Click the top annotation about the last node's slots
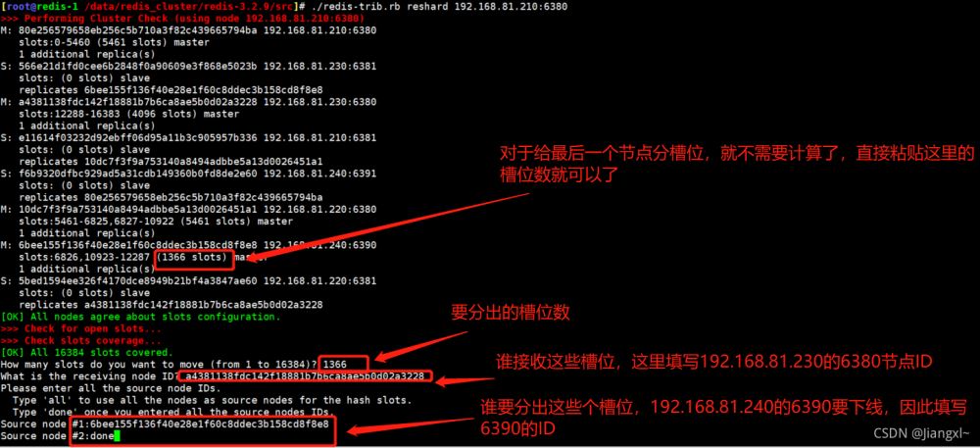 point(728,163)
